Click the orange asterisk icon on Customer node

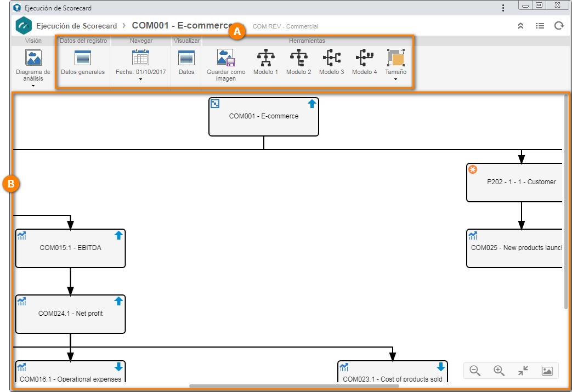tap(473, 169)
